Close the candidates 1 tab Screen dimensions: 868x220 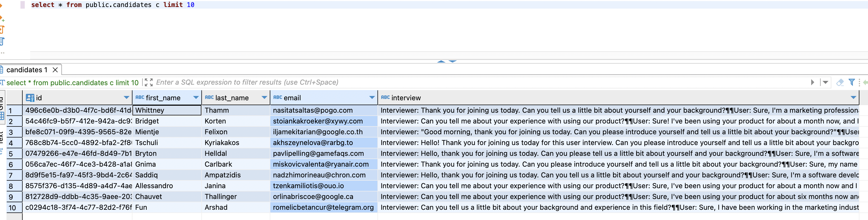pos(55,70)
